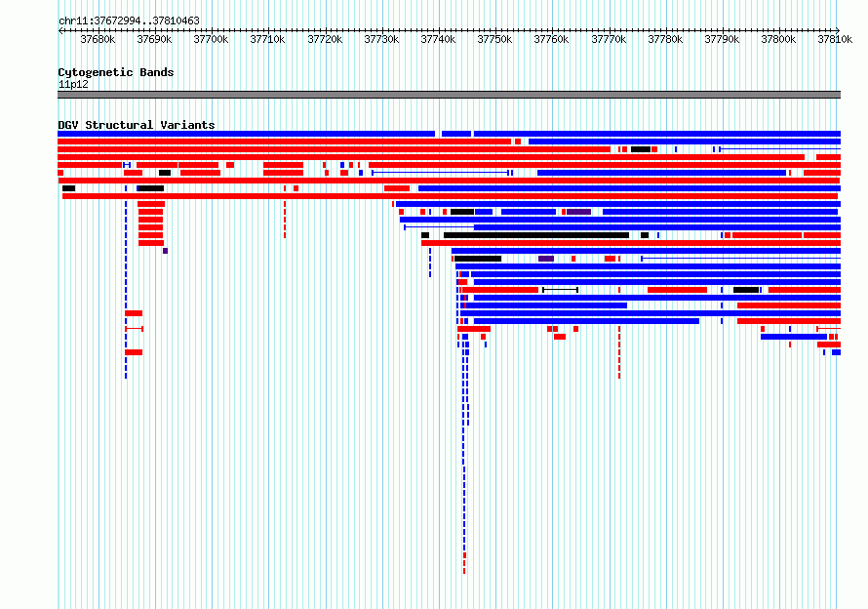Click the 37710k ruler tick label
The image size is (868, 609).
(267, 39)
